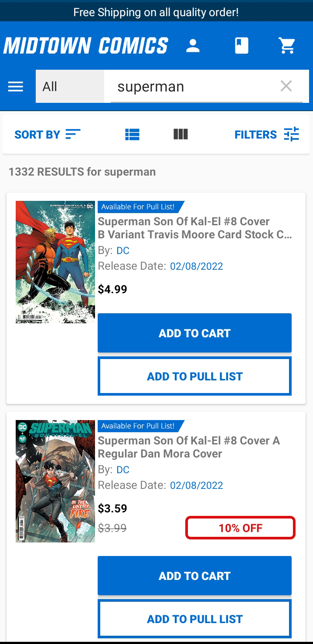The height and width of the screenshot is (644, 313).
Task: Open the user account profile icon
Action: (193, 46)
